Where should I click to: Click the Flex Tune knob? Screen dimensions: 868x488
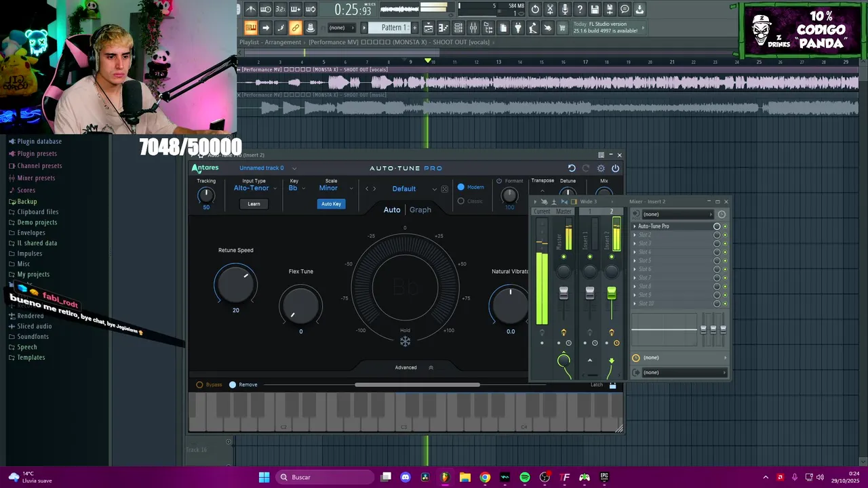(300, 305)
